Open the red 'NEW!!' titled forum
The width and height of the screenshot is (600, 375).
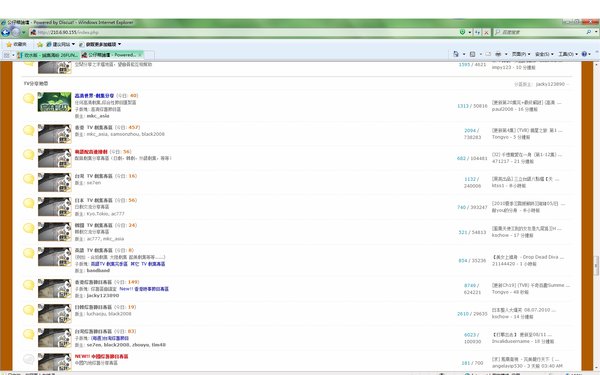pos(101,357)
